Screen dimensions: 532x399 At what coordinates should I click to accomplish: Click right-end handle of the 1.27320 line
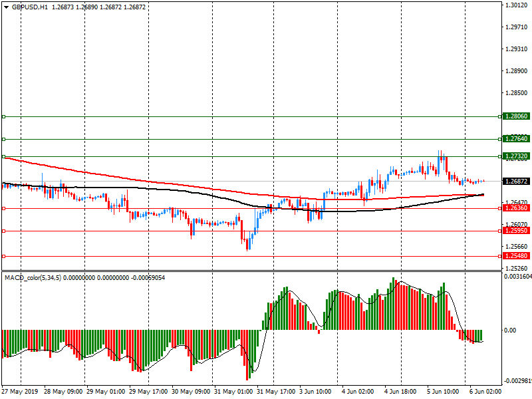click(500, 157)
